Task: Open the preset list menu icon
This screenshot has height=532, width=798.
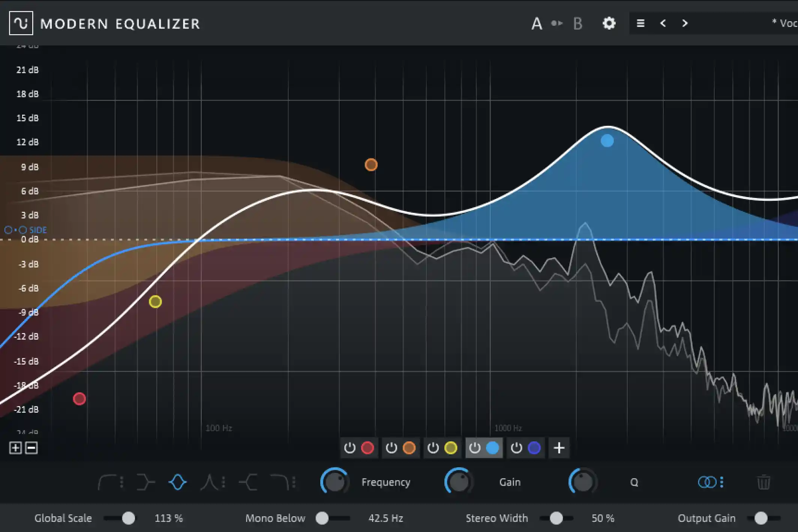Action: 640,23
